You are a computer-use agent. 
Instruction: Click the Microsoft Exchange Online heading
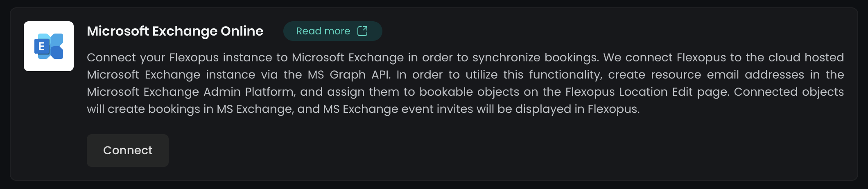pos(175,31)
